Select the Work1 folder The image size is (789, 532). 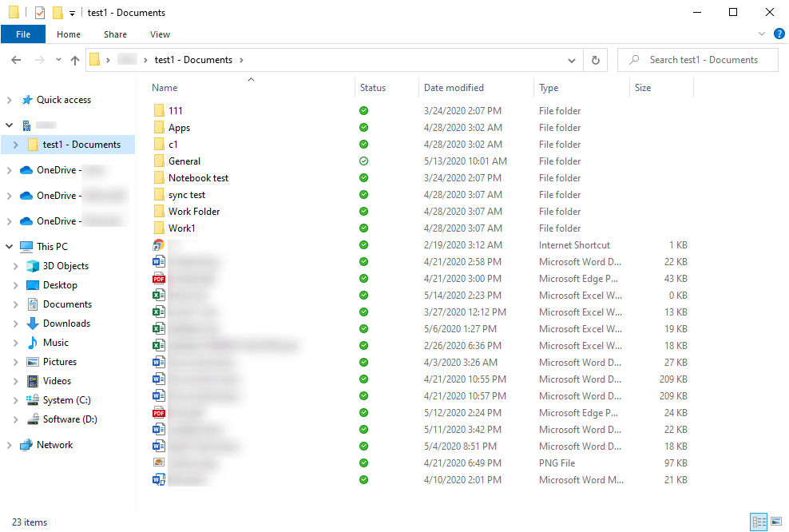click(181, 228)
